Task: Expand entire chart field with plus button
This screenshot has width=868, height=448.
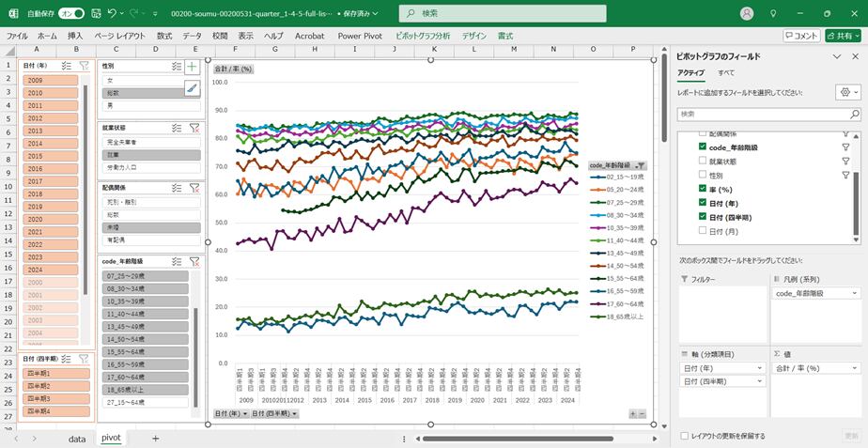Action: tap(633, 413)
